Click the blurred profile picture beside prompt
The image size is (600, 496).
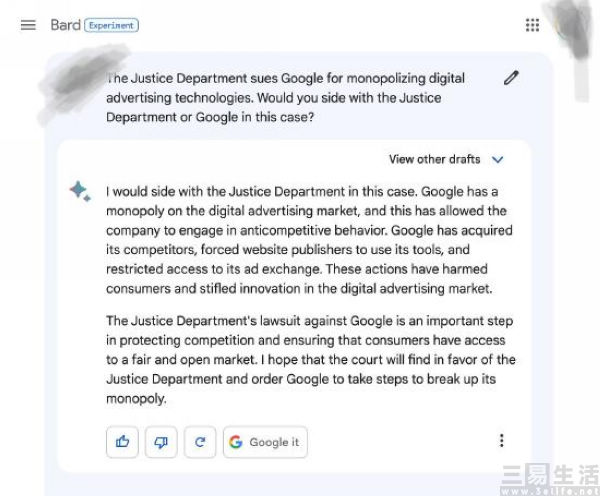pyautogui.click(x=80, y=82)
